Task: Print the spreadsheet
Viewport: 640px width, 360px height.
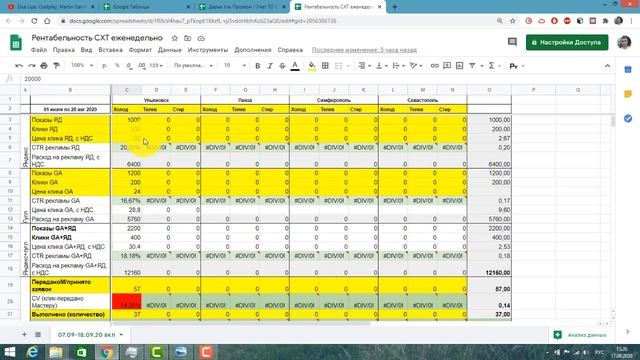Action: tap(44, 66)
